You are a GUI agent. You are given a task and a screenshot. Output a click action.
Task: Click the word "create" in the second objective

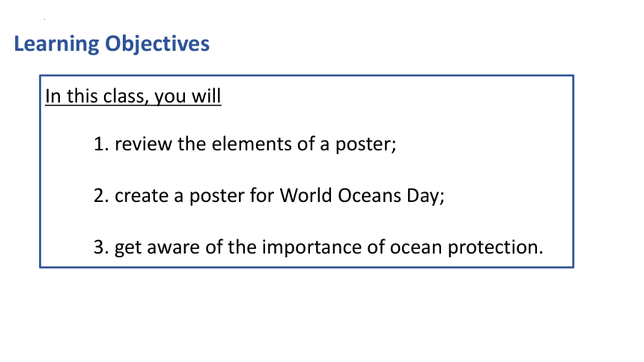point(142,196)
